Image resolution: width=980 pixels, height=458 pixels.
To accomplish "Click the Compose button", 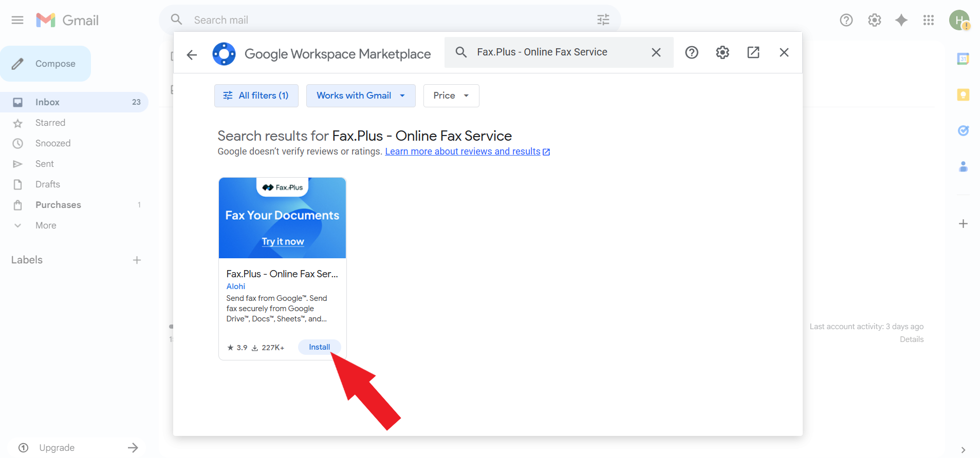I will (46, 64).
